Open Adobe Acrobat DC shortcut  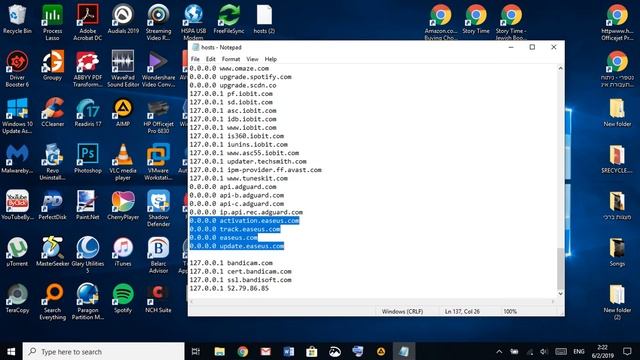[x=87, y=22]
